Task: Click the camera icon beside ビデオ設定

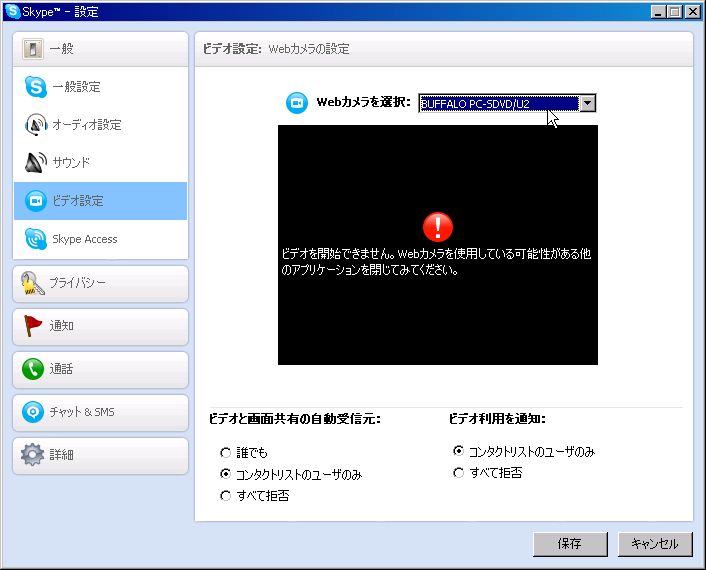Action: (x=36, y=201)
